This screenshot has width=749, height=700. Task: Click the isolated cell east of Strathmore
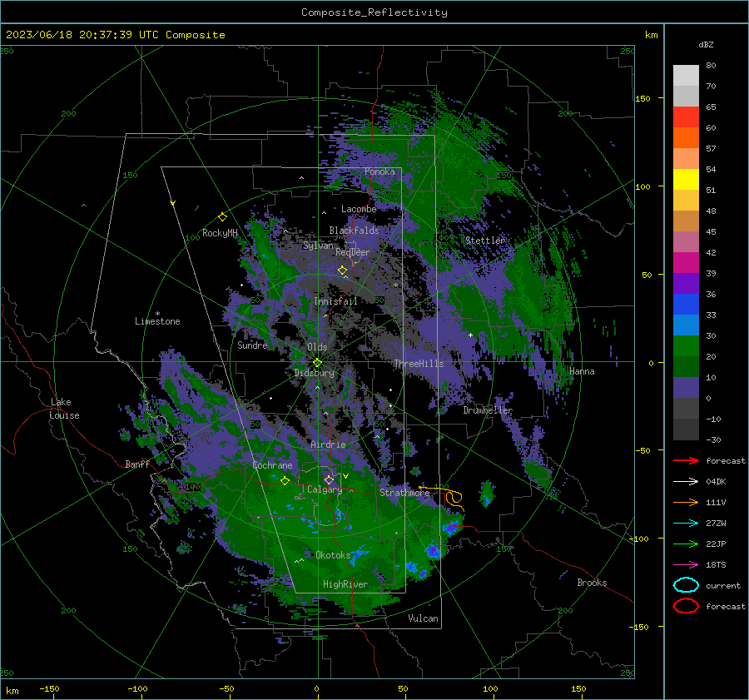click(x=487, y=494)
